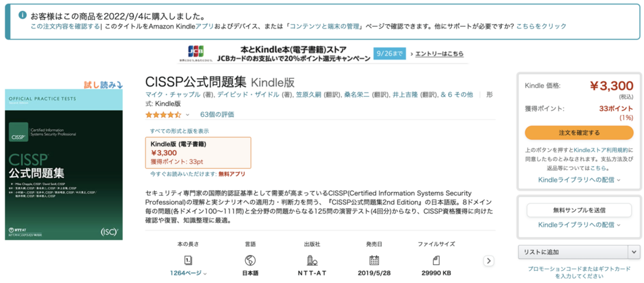This screenshot has height=283, width=644.
Task: Click the next arrow in details carousel
Action: tap(489, 260)
